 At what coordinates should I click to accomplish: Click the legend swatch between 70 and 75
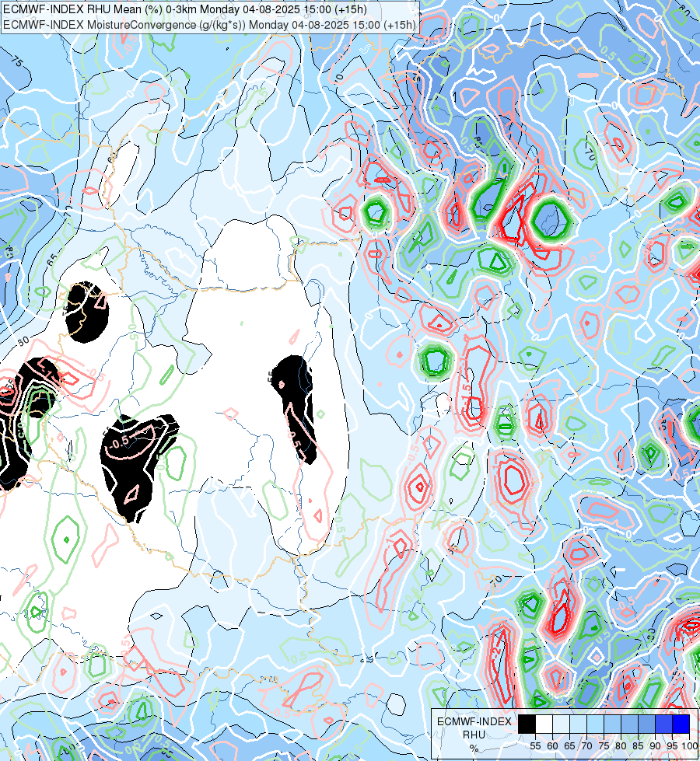[x=596, y=724]
